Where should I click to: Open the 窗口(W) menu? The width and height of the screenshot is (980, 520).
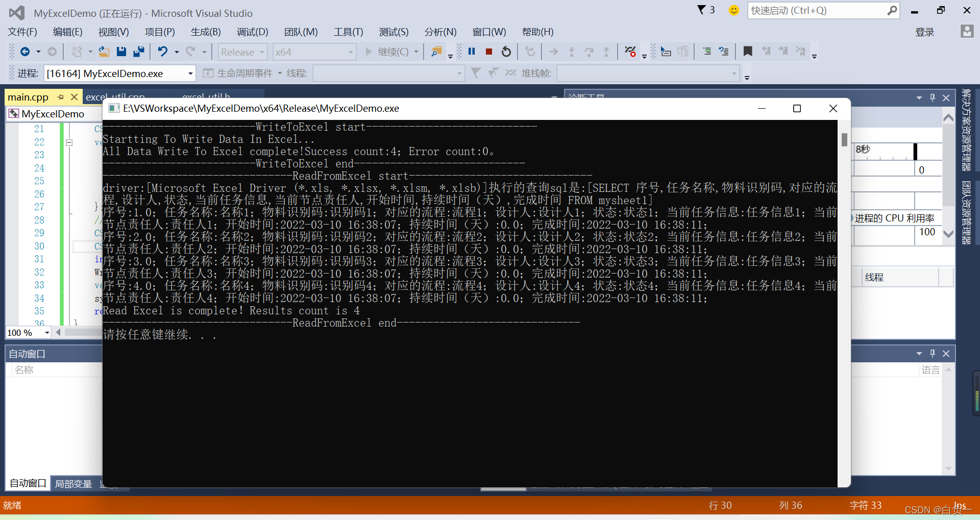pos(489,32)
